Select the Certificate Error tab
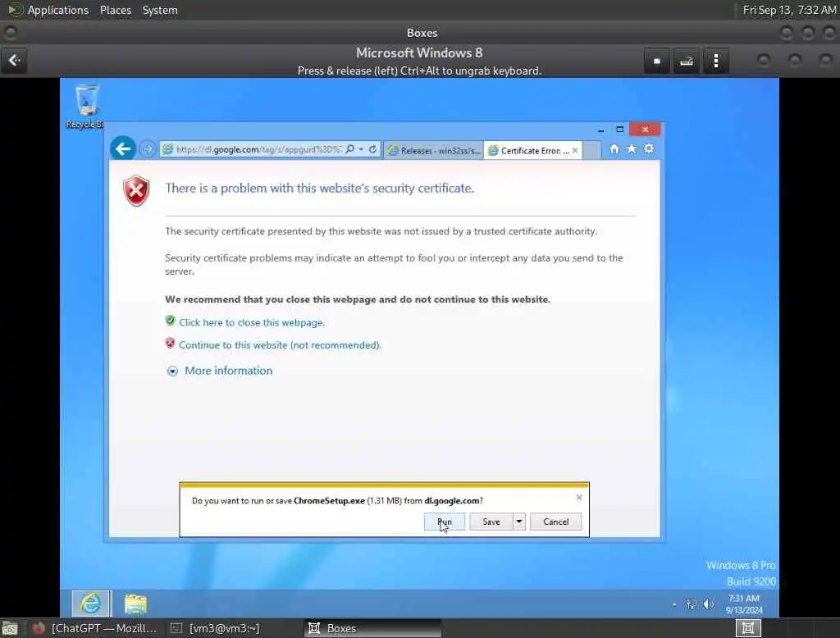840x638 pixels. pos(528,151)
